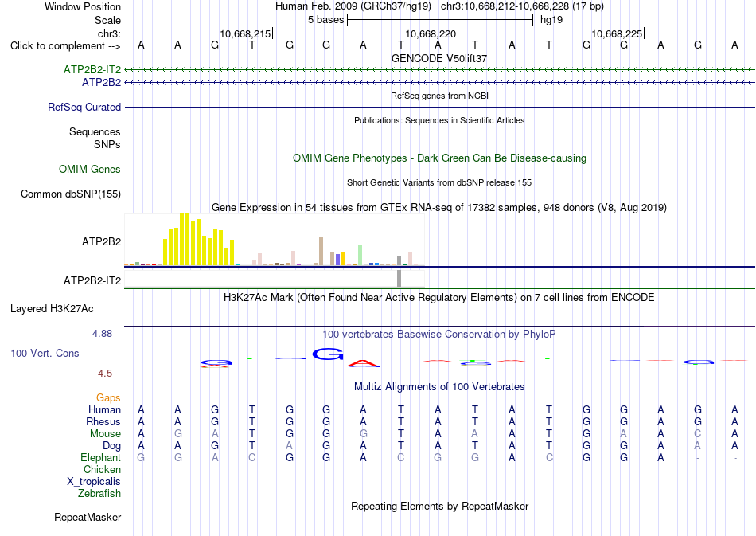Open H3K27Ac Mark track title
Image resolution: width=756 pixels, height=536 pixels.
point(439,298)
